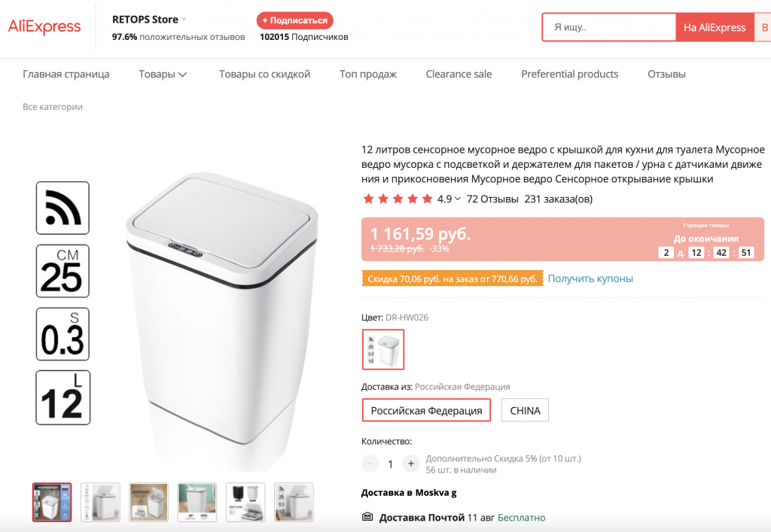Select the second product thumbnail

[100, 502]
